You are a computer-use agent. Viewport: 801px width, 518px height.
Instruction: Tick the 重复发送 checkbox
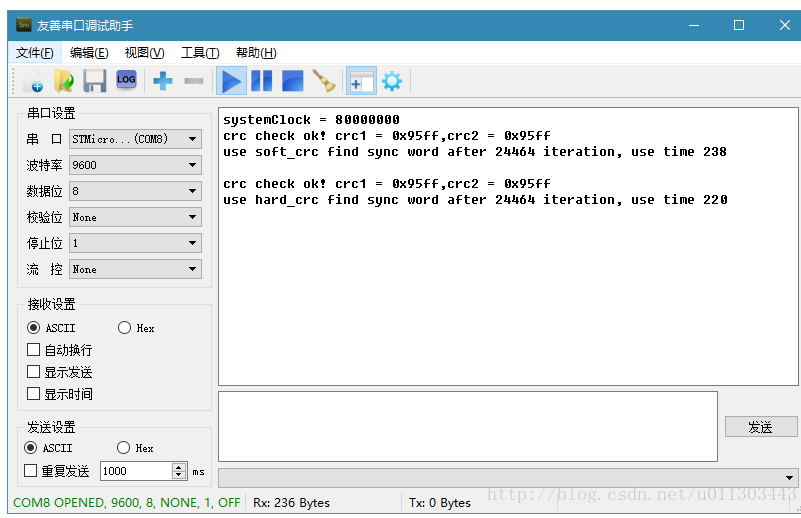[x=31, y=471]
